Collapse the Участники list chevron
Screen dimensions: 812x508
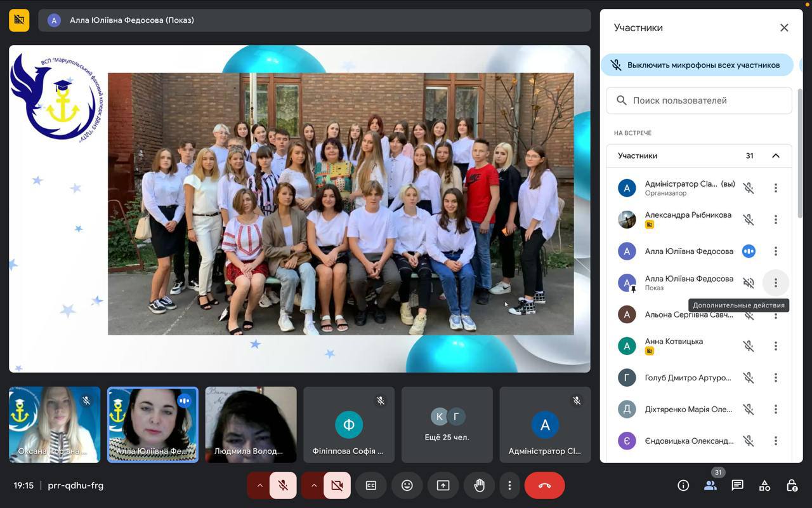coord(775,156)
